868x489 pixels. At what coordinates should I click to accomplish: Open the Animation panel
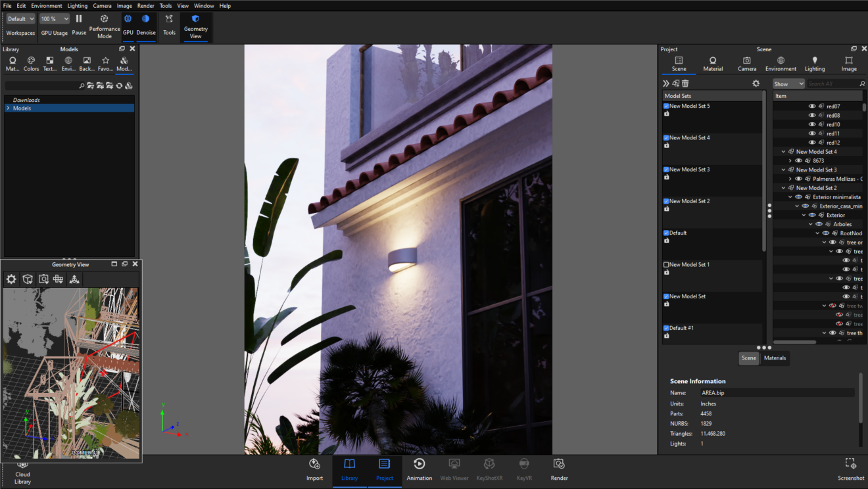[x=419, y=469]
